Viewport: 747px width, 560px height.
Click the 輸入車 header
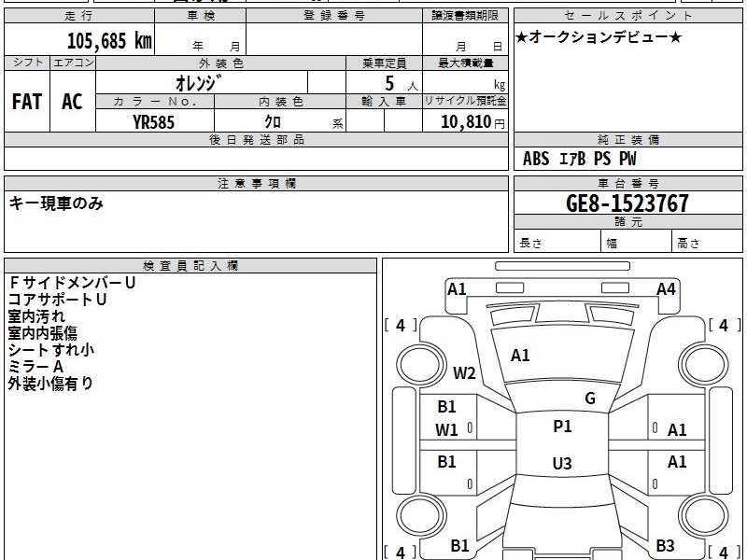[384, 102]
